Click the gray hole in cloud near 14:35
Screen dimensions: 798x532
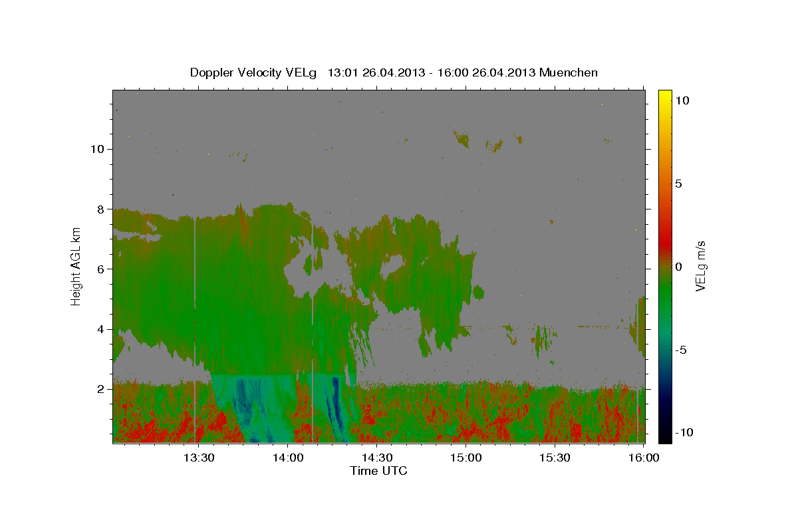[390, 266]
